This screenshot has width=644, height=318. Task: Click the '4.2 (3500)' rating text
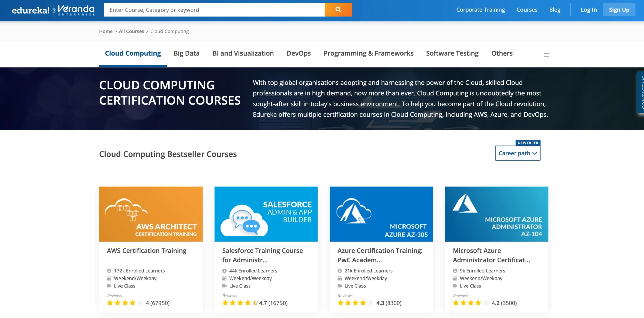pyautogui.click(x=504, y=303)
